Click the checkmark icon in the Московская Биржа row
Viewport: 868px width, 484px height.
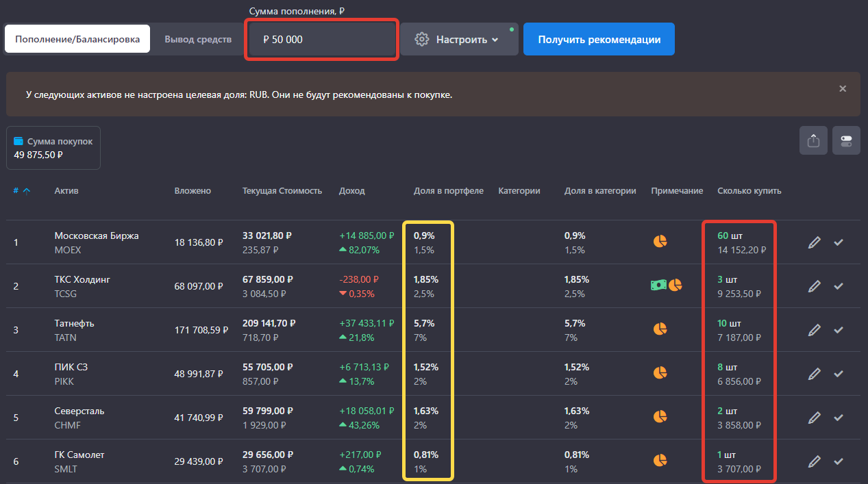839,242
